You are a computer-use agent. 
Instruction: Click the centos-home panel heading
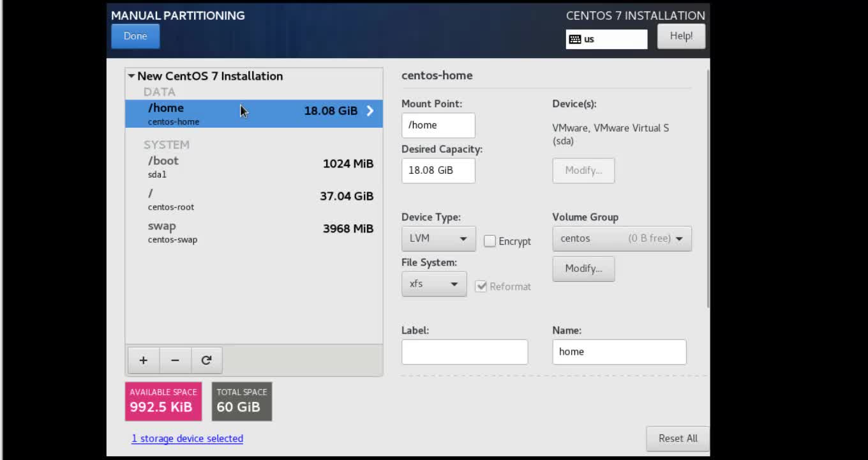(x=437, y=75)
